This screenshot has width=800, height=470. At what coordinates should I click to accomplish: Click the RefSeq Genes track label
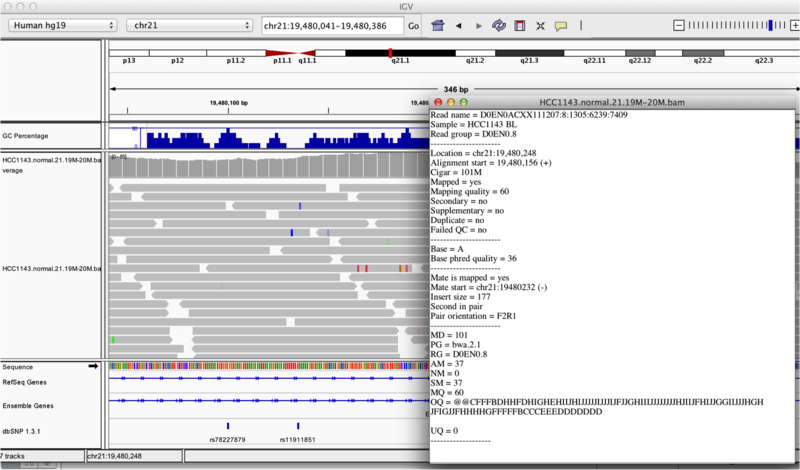pyautogui.click(x=27, y=381)
